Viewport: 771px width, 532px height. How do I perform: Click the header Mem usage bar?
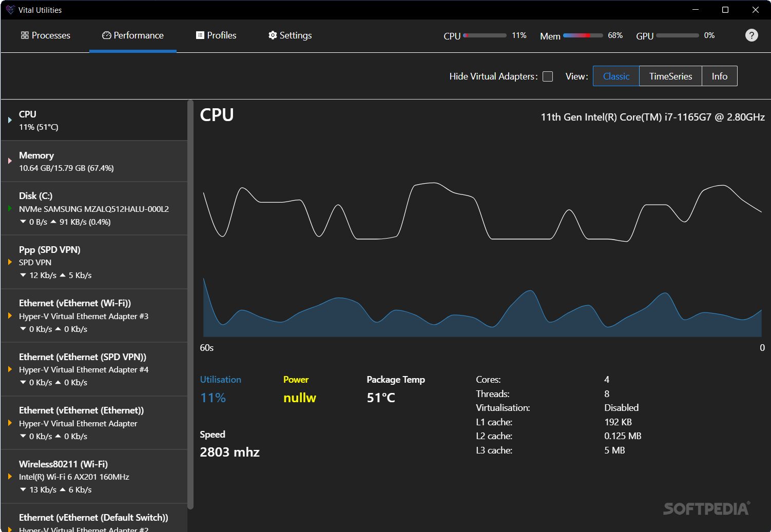click(x=583, y=35)
